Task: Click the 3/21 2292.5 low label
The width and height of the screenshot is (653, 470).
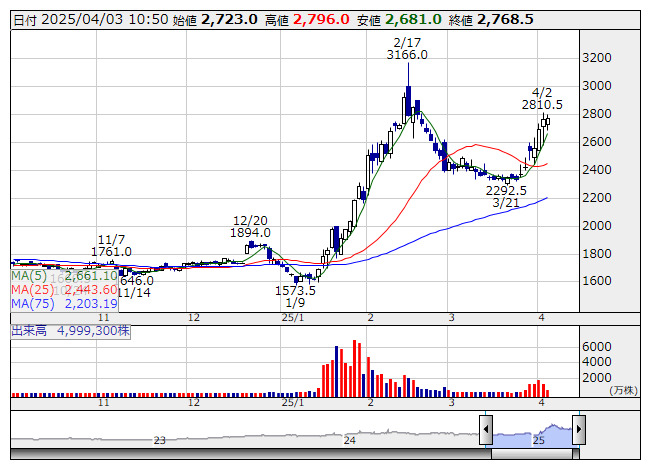Action: (506, 196)
